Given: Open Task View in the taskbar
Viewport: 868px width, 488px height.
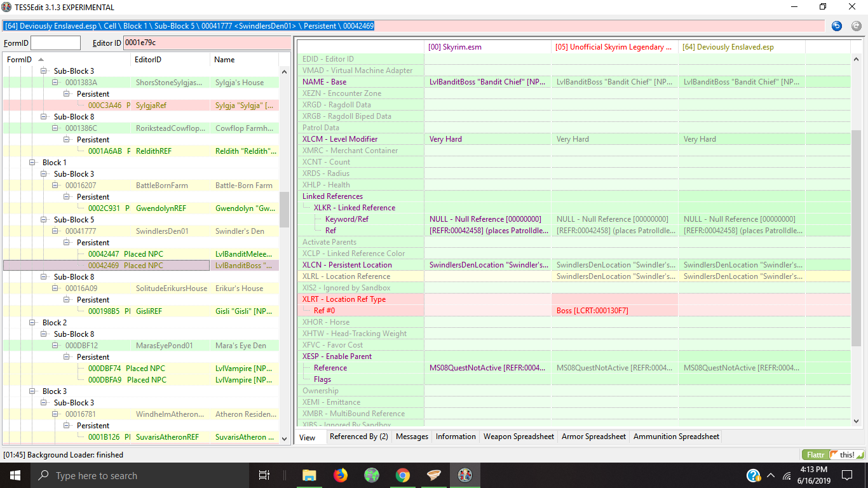Looking at the screenshot, I should click(264, 475).
